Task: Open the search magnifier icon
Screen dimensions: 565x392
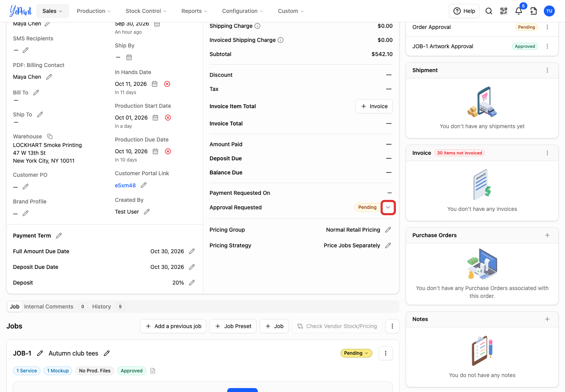Action: pos(489,11)
